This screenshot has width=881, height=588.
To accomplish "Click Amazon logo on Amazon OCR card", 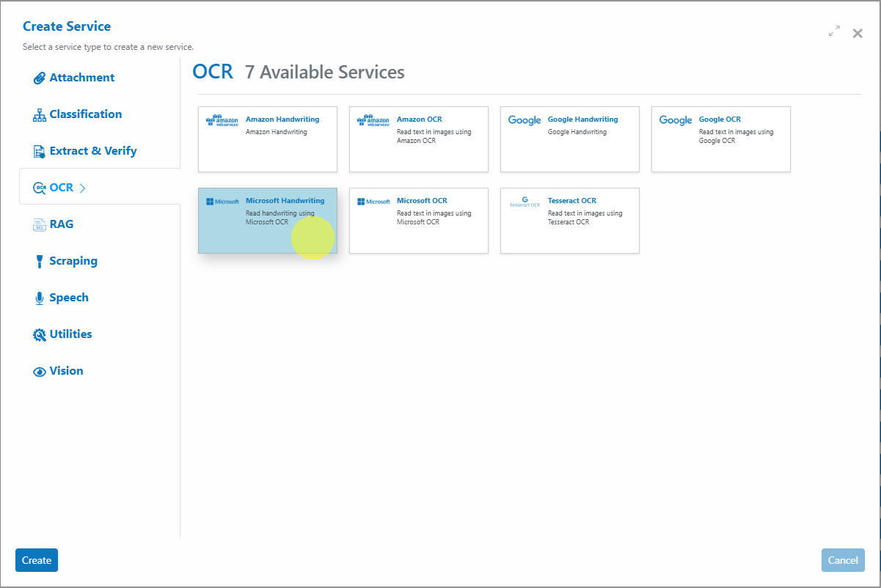I will click(x=373, y=121).
